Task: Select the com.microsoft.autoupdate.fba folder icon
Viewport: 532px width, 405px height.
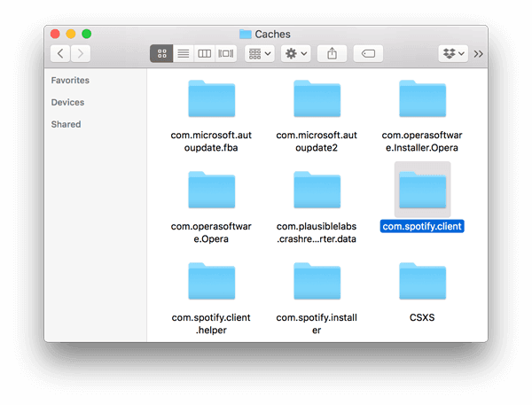Action: [212, 98]
